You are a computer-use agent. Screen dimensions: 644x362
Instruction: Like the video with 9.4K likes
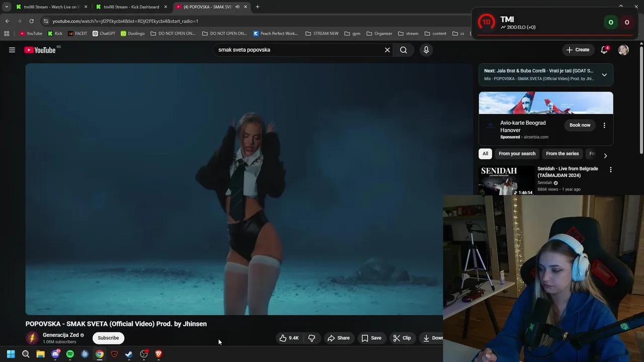pos(289,338)
